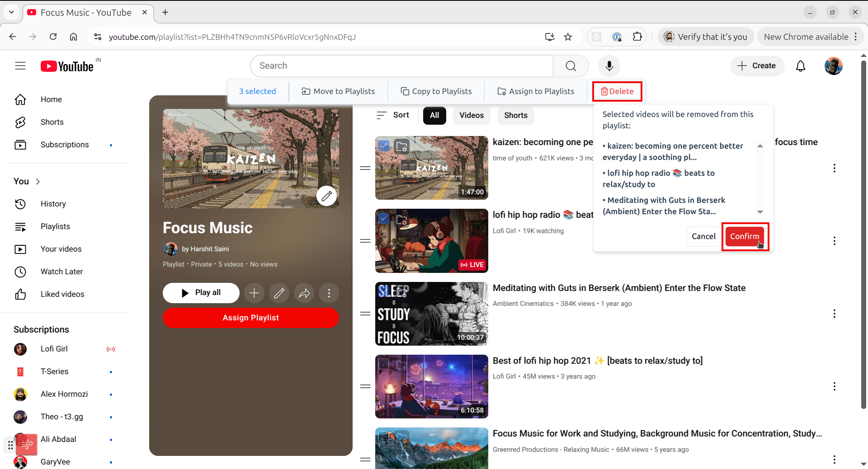Open more actions for the kaizen video
The image size is (868, 469).
[x=834, y=168]
